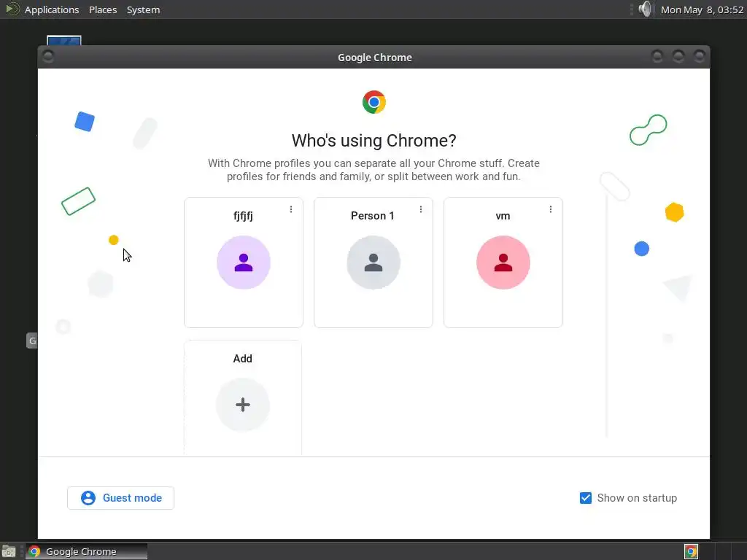
Task: Open more options for vm profile
Action: [x=551, y=209]
